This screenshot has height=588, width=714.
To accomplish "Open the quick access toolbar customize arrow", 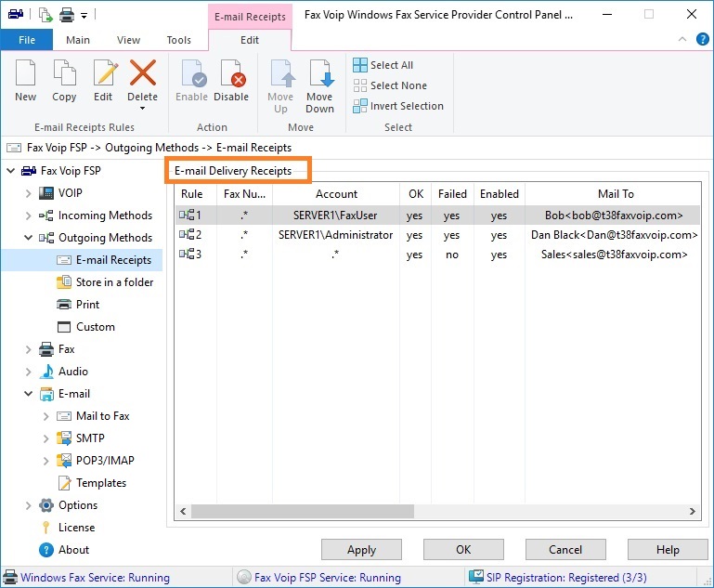I will [84, 16].
